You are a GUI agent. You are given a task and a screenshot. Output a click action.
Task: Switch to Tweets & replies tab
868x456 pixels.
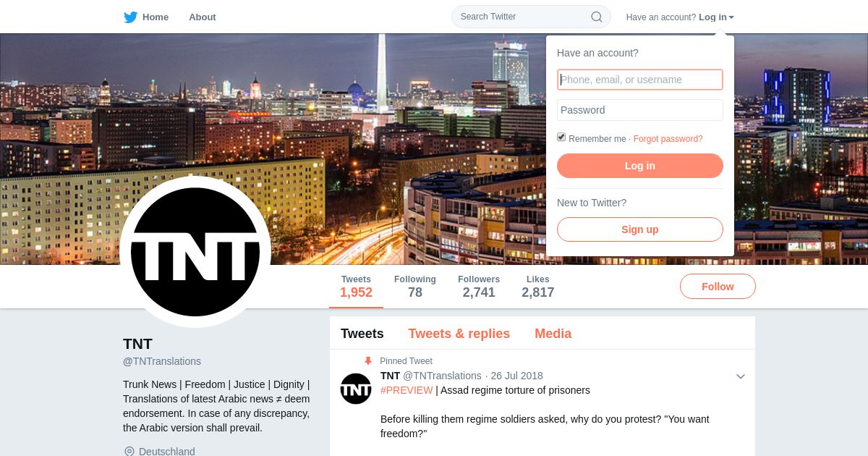coord(459,334)
